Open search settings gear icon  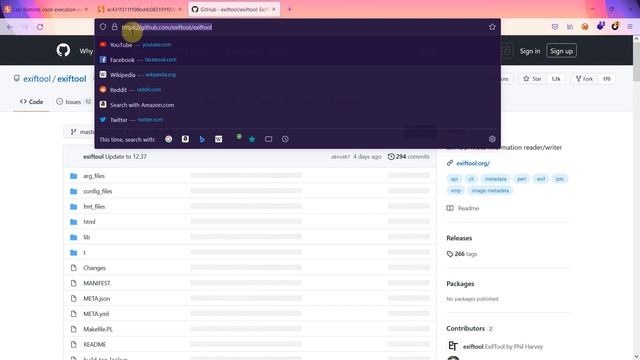click(492, 139)
